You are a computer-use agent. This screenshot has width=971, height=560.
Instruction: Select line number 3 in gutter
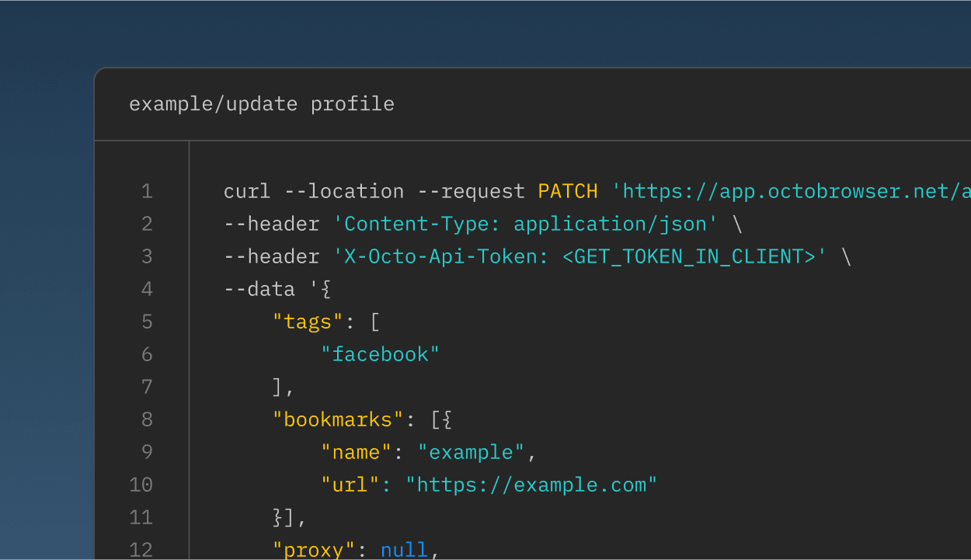(147, 256)
